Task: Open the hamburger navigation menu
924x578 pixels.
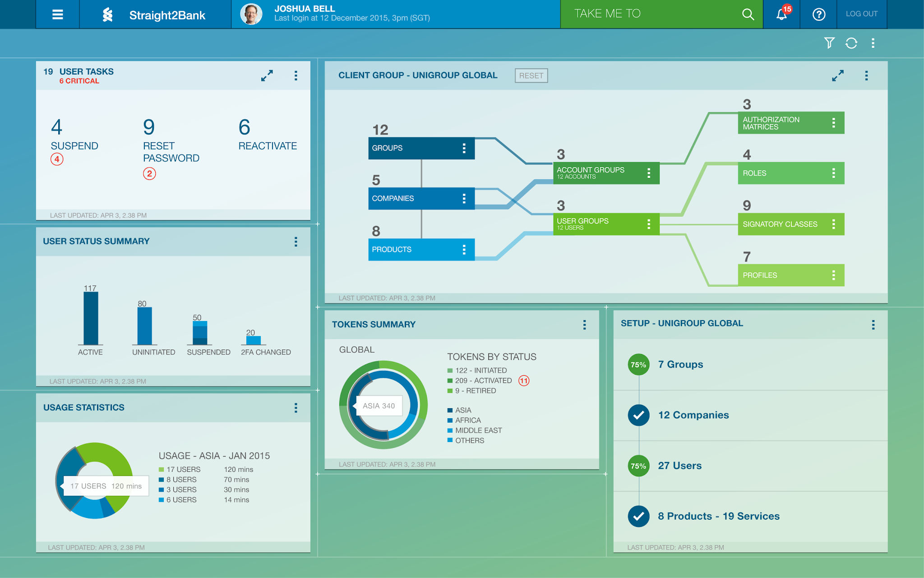Action: 57,14
